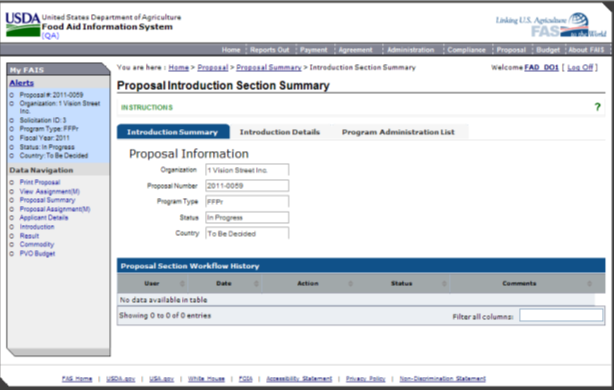614x390 pixels.
Task: Open the Reports Out menu
Action: coord(270,50)
